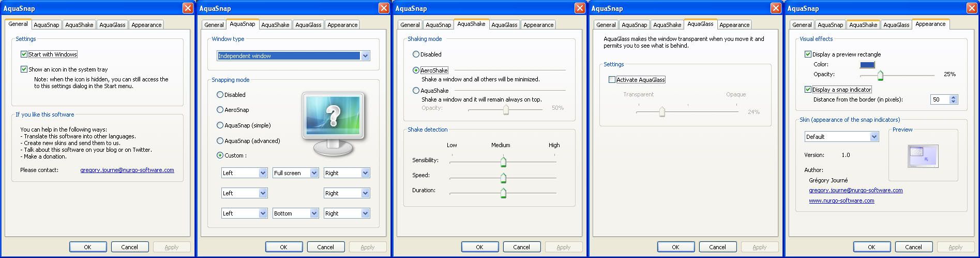
Task: Switch to AquaSnap tab in the General window
Action: click(x=47, y=25)
